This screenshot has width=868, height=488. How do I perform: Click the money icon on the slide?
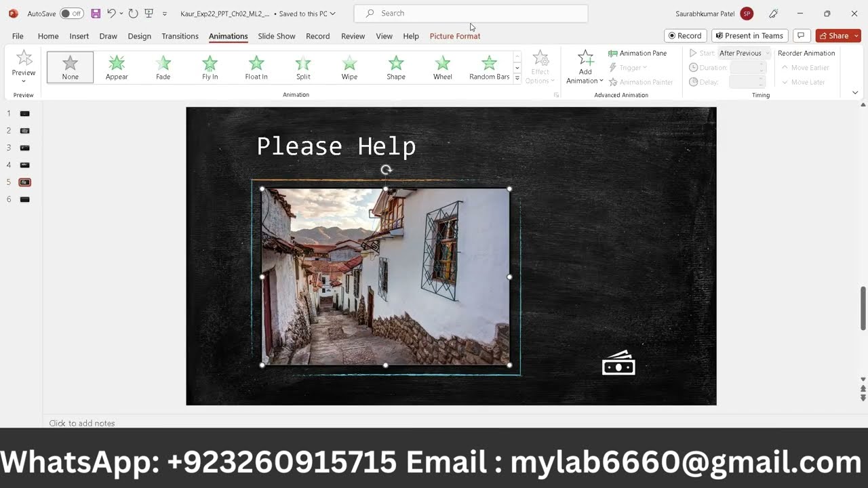click(x=618, y=363)
